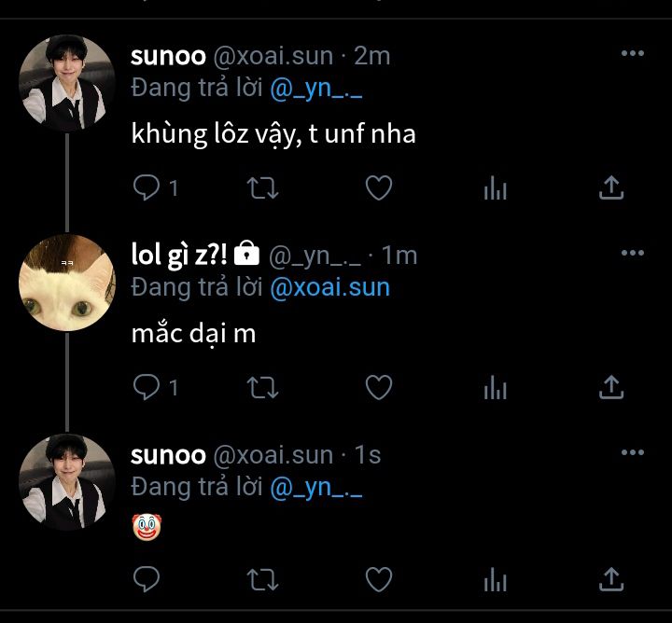This screenshot has width=672, height=623.
Task: Reply to the clown emoji tweet
Action: pyautogui.click(x=147, y=579)
